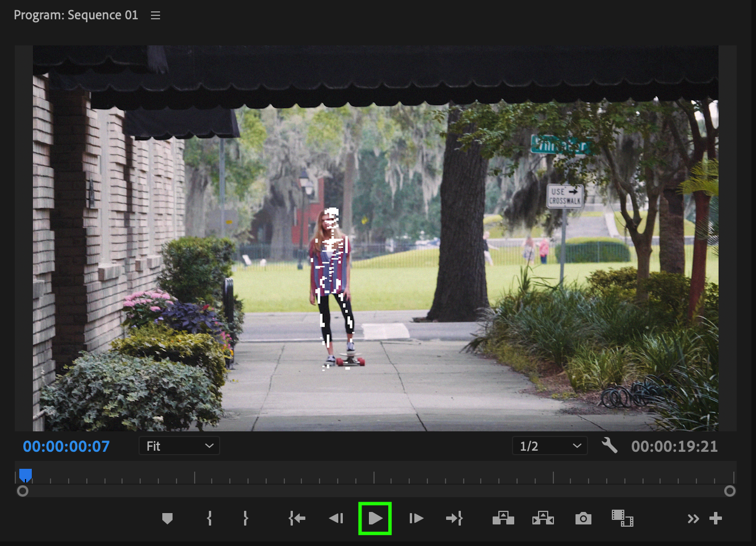This screenshot has width=756, height=546.
Task: Open the Program panel hamburger menu
Action: click(x=156, y=15)
